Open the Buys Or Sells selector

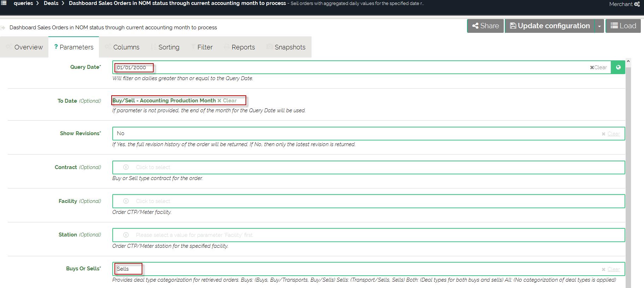[353, 269]
